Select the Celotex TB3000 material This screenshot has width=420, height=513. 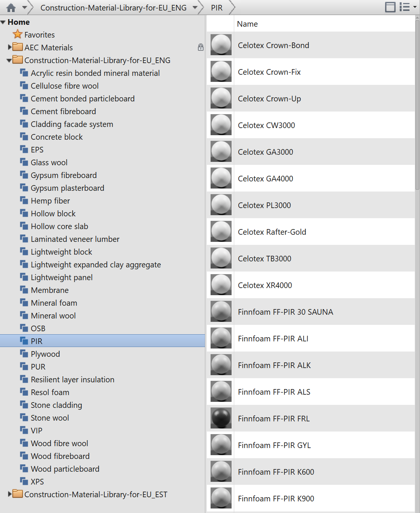(311, 258)
